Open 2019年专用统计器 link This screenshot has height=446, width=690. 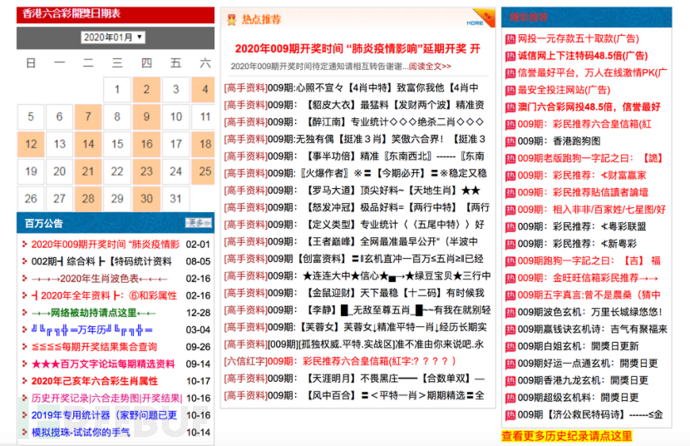click(x=104, y=415)
